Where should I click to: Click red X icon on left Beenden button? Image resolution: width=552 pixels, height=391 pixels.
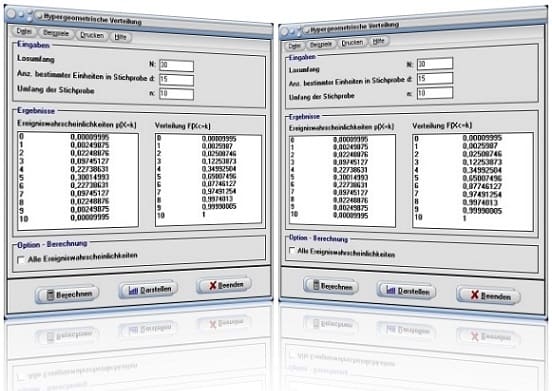213,285
